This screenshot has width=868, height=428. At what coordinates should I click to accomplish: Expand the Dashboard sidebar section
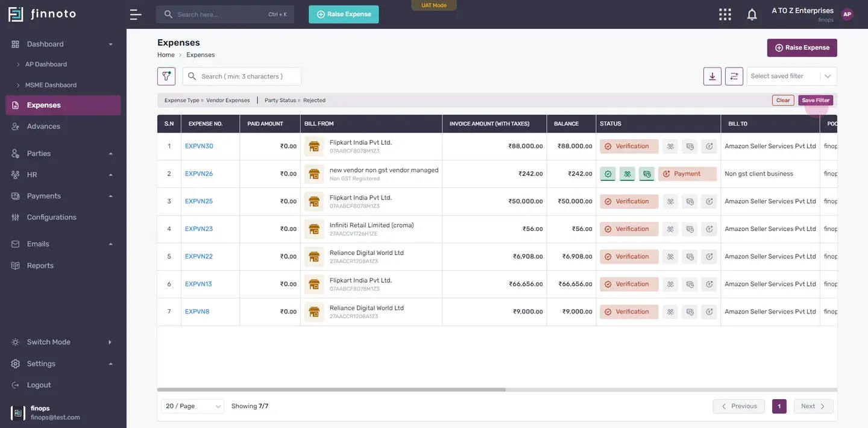(x=63, y=44)
